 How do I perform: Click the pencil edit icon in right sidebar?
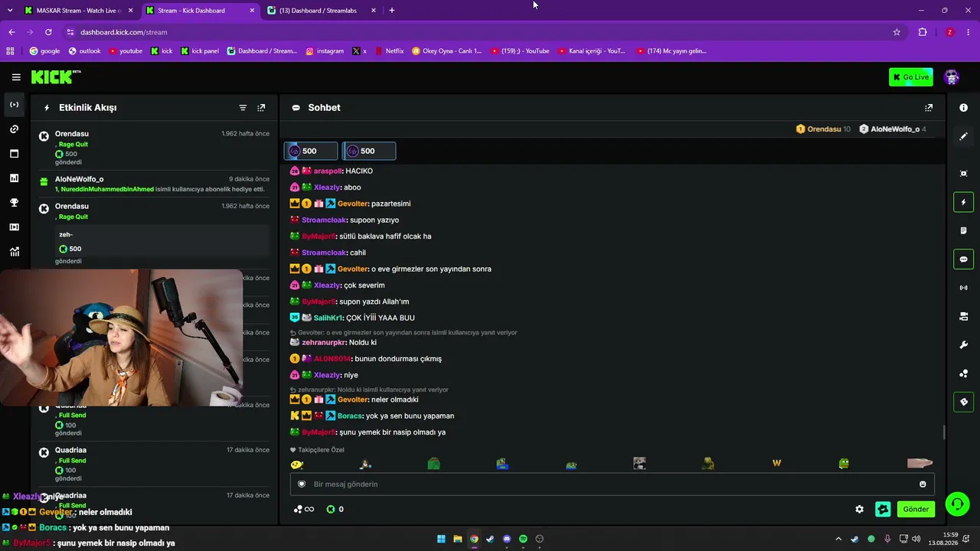coord(963,136)
